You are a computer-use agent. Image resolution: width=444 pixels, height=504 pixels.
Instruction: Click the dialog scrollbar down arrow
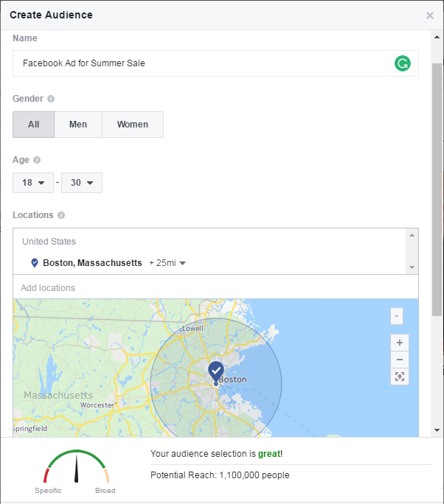(x=437, y=430)
